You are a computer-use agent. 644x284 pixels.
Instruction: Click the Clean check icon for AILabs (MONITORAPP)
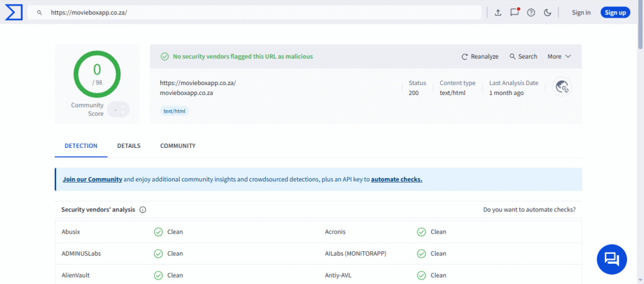[421, 254]
